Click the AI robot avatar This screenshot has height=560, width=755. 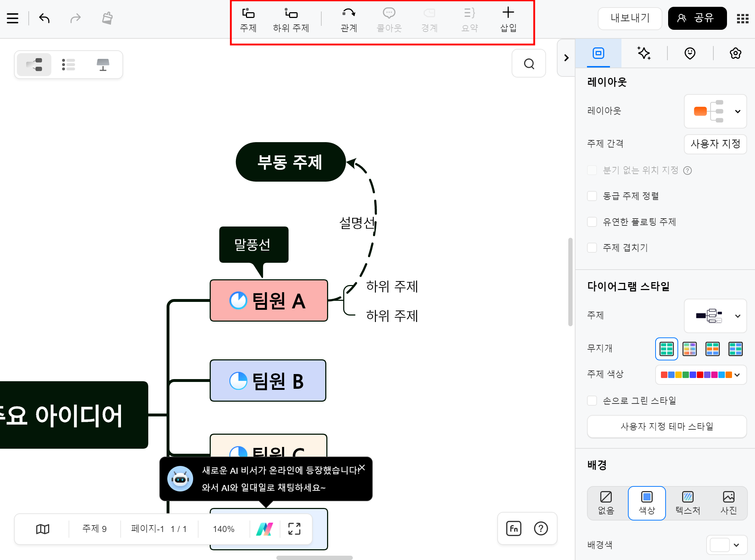[180, 479]
